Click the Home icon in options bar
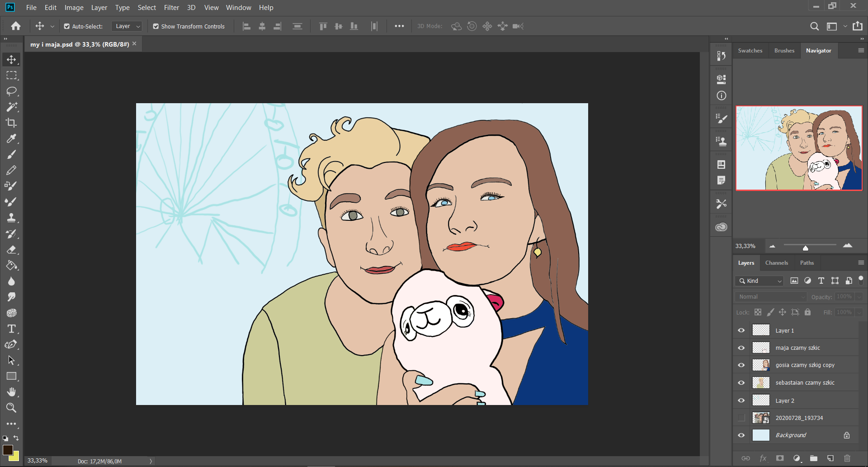 point(16,26)
